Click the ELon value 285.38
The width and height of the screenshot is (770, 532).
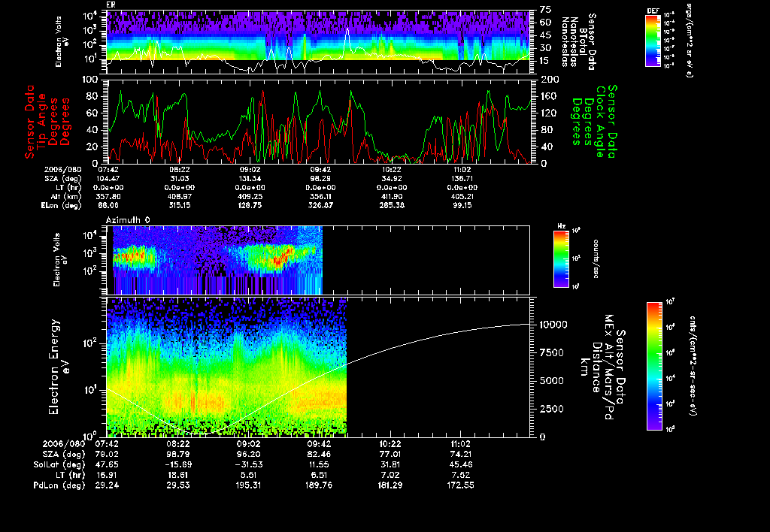coord(392,206)
